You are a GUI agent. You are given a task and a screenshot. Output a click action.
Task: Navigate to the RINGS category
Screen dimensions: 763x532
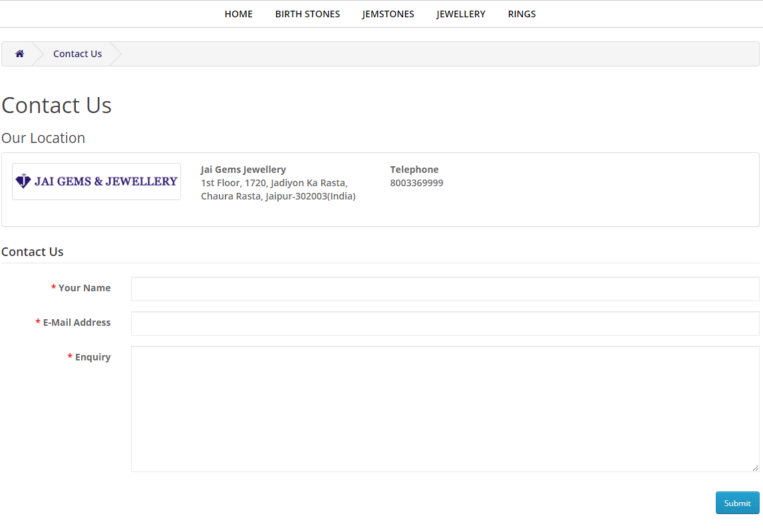[x=522, y=14]
